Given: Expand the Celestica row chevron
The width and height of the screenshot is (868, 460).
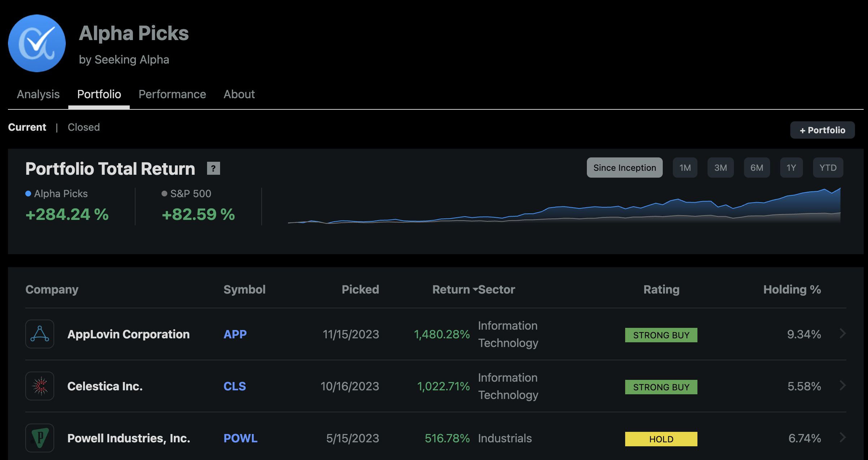Looking at the screenshot, I should click(843, 385).
